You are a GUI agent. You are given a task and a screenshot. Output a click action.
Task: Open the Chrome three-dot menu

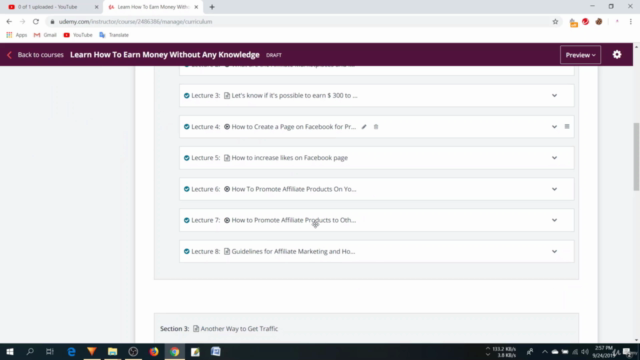point(631,22)
